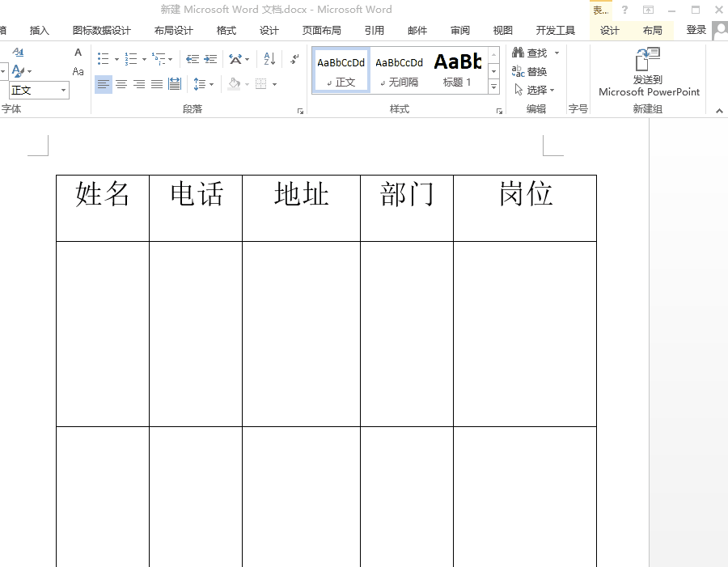Expand the style name combo box
728x567 pixels.
(x=62, y=90)
